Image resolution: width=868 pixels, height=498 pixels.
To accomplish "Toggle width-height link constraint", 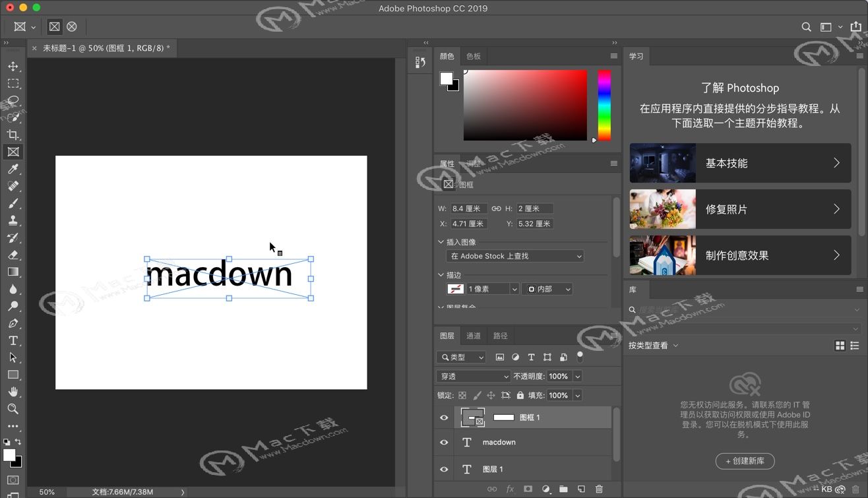I will pyautogui.click(x=496, y=208).
